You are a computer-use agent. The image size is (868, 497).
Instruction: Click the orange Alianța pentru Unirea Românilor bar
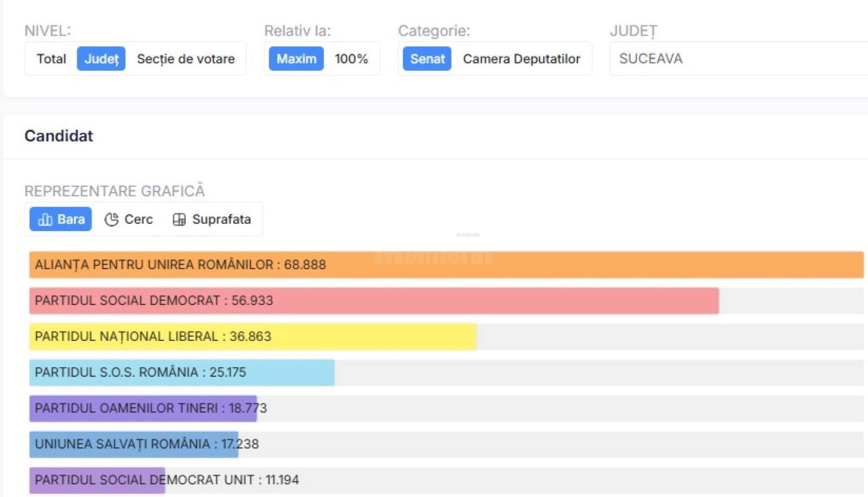point(446,265)
